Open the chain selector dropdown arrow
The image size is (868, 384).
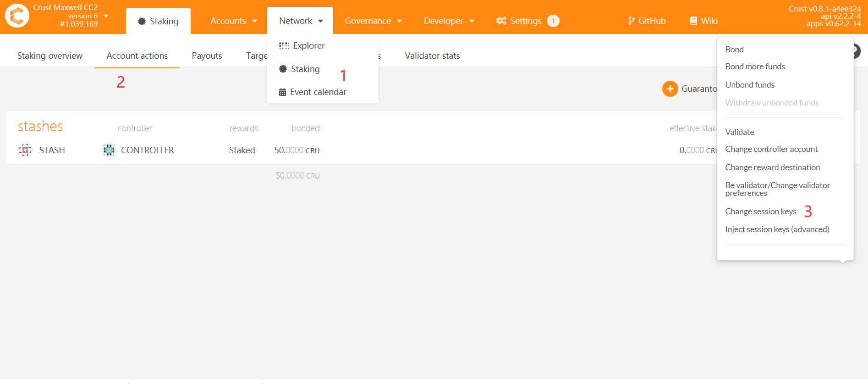(x=106, y=16)
